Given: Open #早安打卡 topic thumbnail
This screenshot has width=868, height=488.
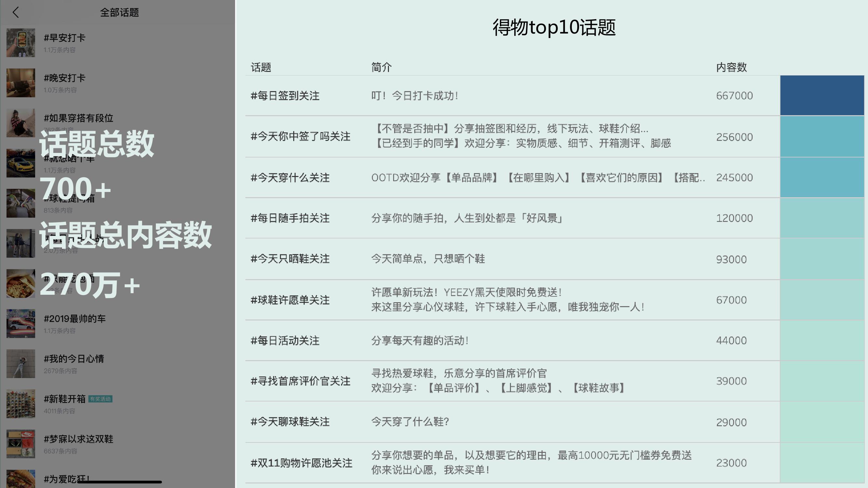Looking at the screenshot, I should (x=21, y=43).
